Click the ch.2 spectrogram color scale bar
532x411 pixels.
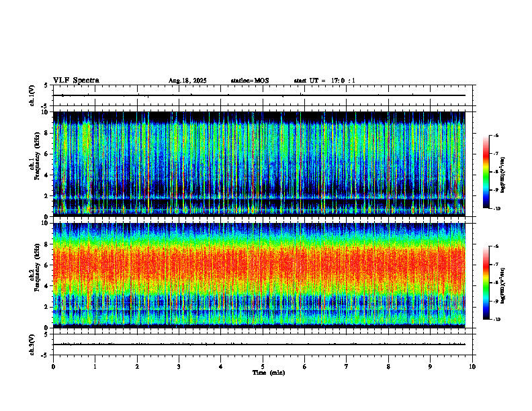[486, 283]
